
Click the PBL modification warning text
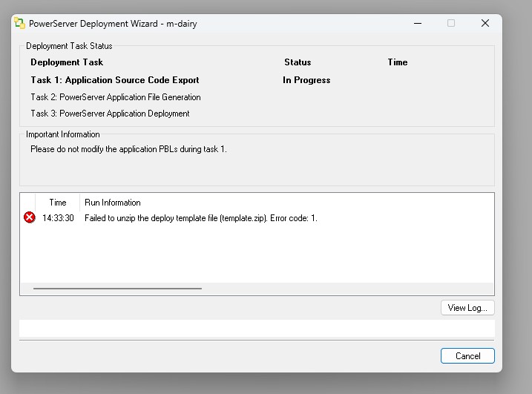(128, 149)
